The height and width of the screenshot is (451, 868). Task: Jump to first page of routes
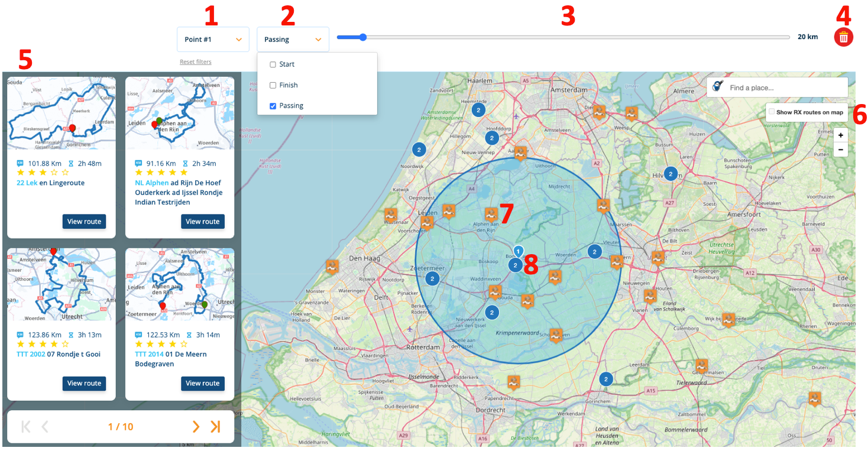click(25, 427)
